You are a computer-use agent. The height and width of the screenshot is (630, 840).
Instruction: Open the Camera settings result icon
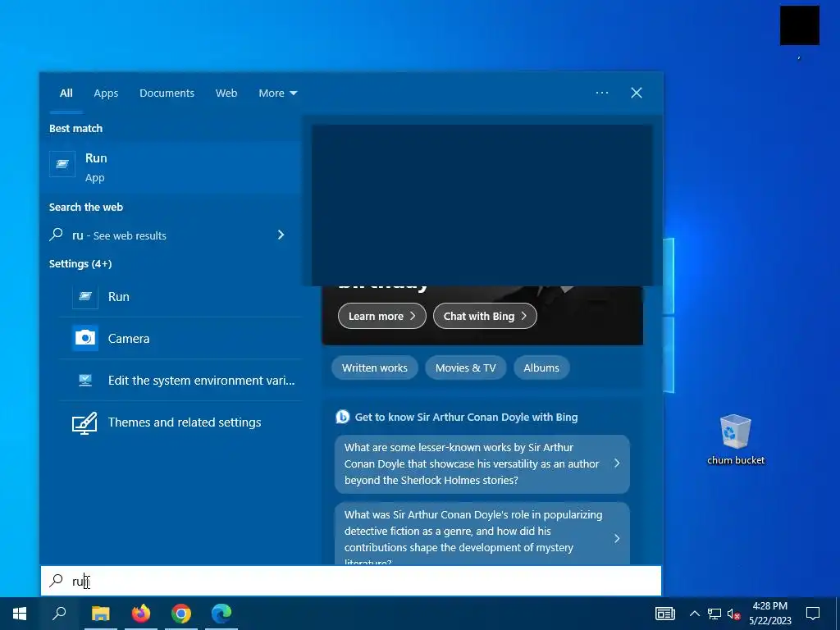[x=85, y=338]
